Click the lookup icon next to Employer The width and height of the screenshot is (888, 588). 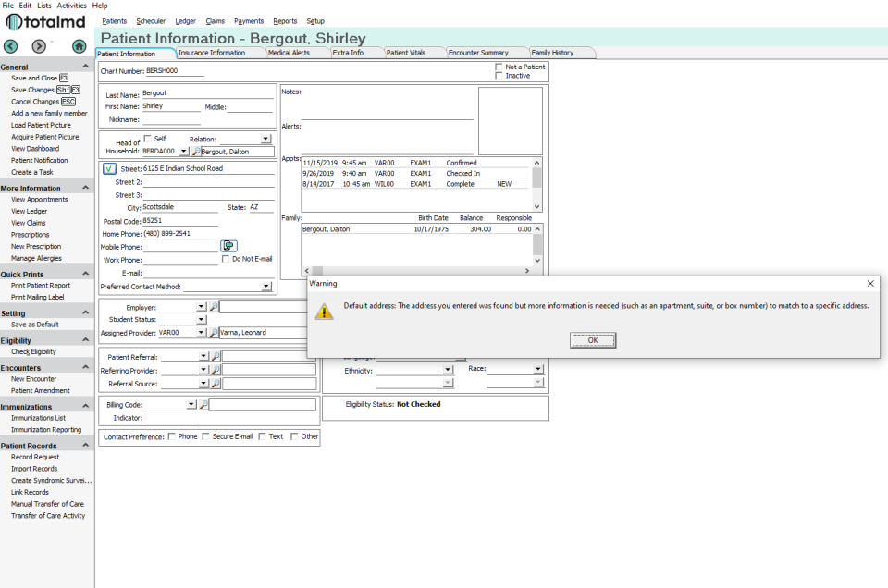tap(214, 307)
